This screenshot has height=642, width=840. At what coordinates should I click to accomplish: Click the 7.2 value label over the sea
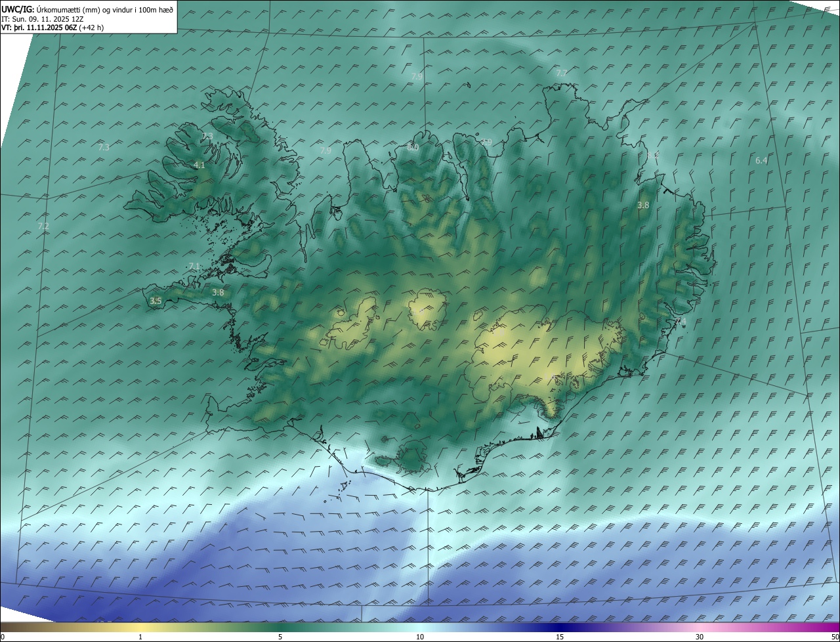(x=43, y=226)
